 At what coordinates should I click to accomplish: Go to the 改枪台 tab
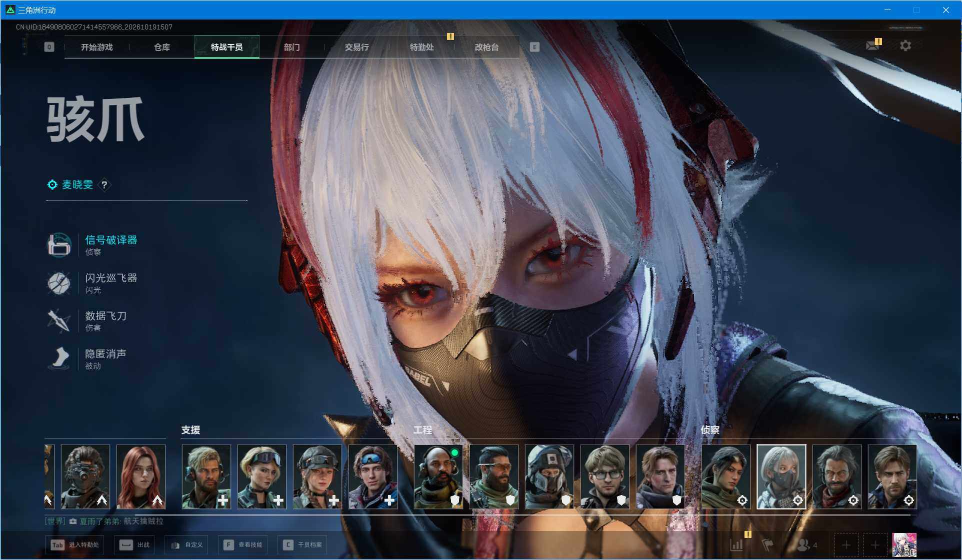point(486,47)
